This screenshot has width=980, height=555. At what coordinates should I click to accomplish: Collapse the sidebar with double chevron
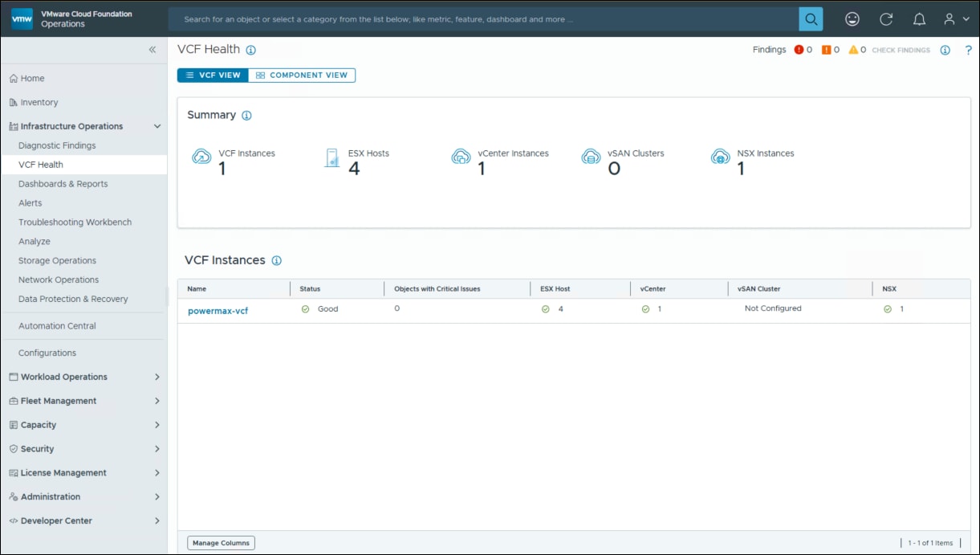pyautogui.click(x=152, y=50)
